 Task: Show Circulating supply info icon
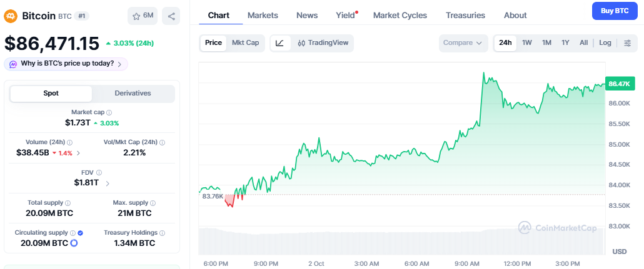click(x=73, y=233)
